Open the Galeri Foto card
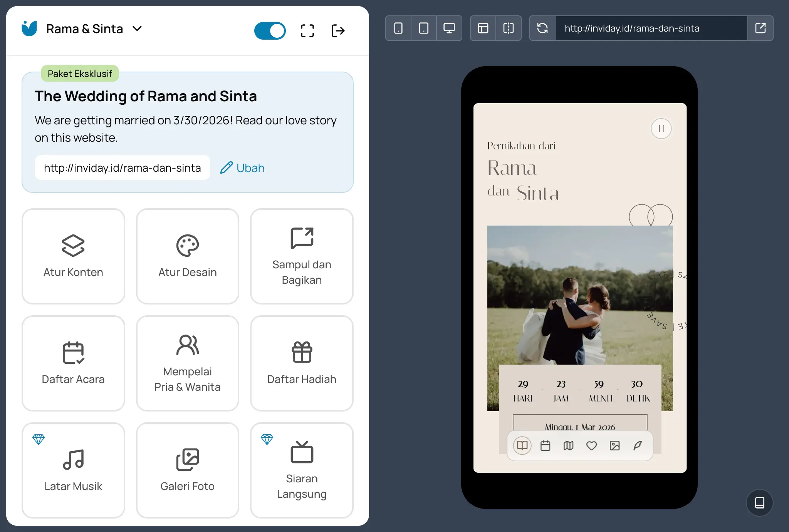The width and height of the screenshot is (789, 532). (187, 470)
